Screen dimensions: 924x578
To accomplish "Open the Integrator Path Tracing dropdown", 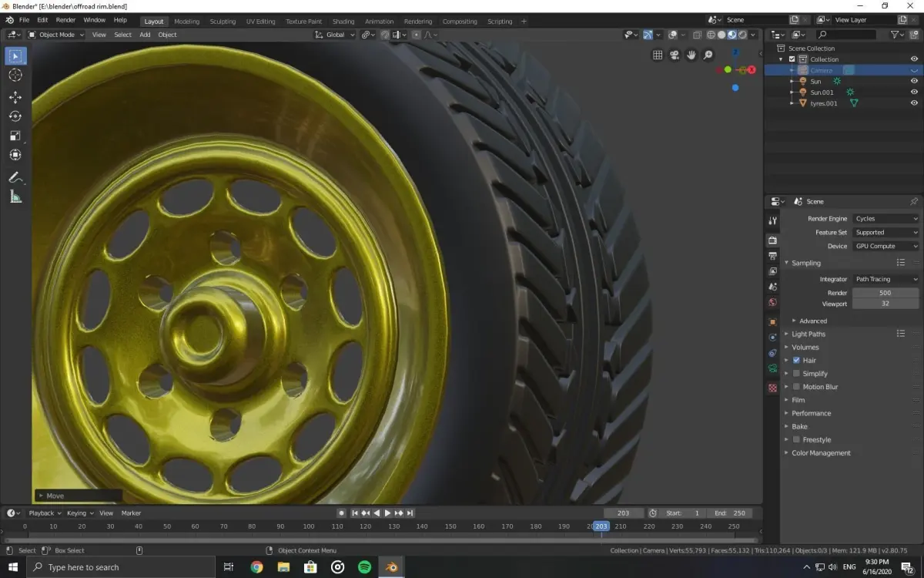I will (x=885, y=279).
